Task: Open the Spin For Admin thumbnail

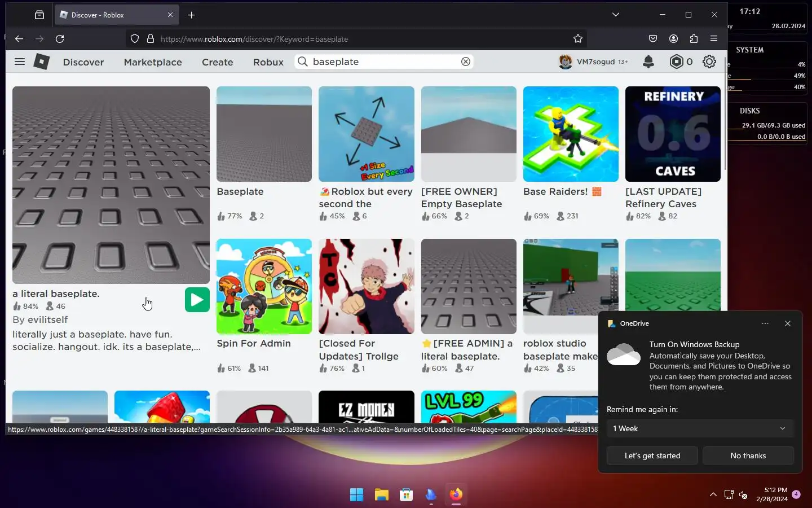Action: [x=264, y=286]
